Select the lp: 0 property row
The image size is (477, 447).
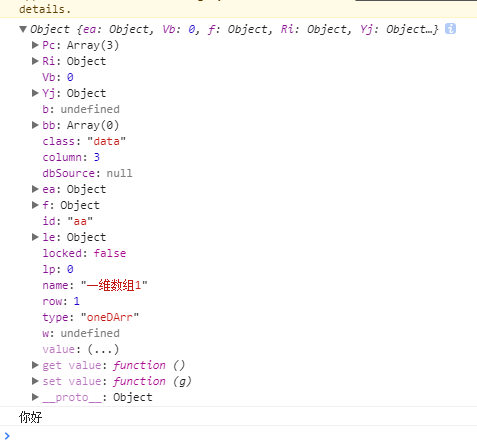tap(58, 269)
